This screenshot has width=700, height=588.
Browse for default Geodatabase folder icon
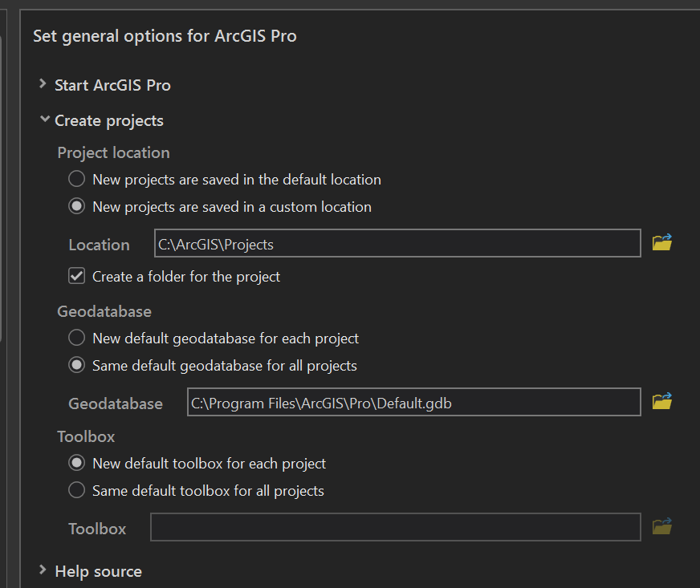pyautogui.click(x=661, y=402)
